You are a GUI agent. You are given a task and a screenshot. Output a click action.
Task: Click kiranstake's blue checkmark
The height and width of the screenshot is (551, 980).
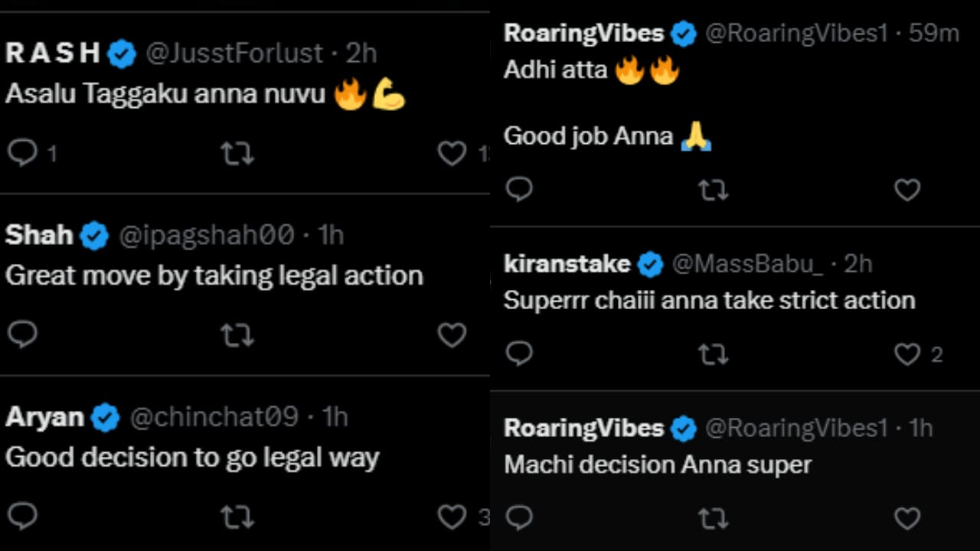click(x=652, y=264)
